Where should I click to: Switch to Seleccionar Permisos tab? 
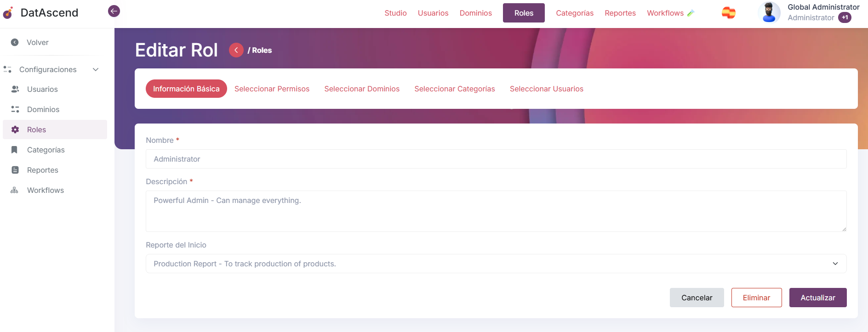[272, 89]
